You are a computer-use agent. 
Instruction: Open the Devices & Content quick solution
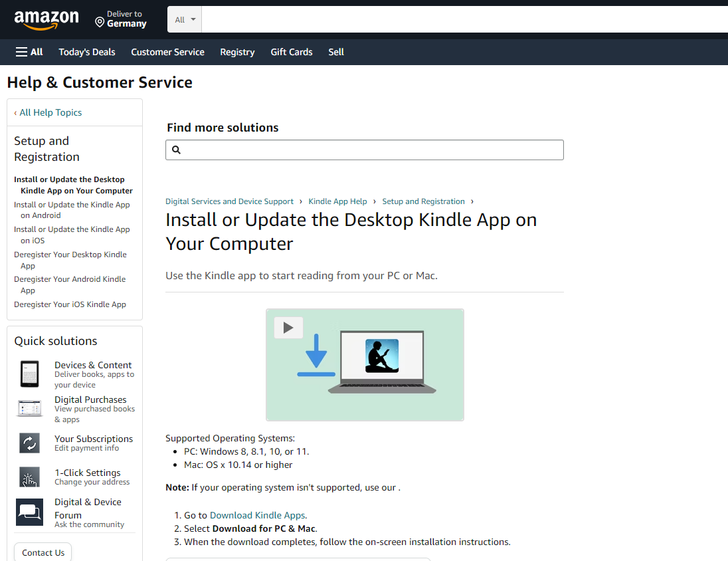(93, 365)
